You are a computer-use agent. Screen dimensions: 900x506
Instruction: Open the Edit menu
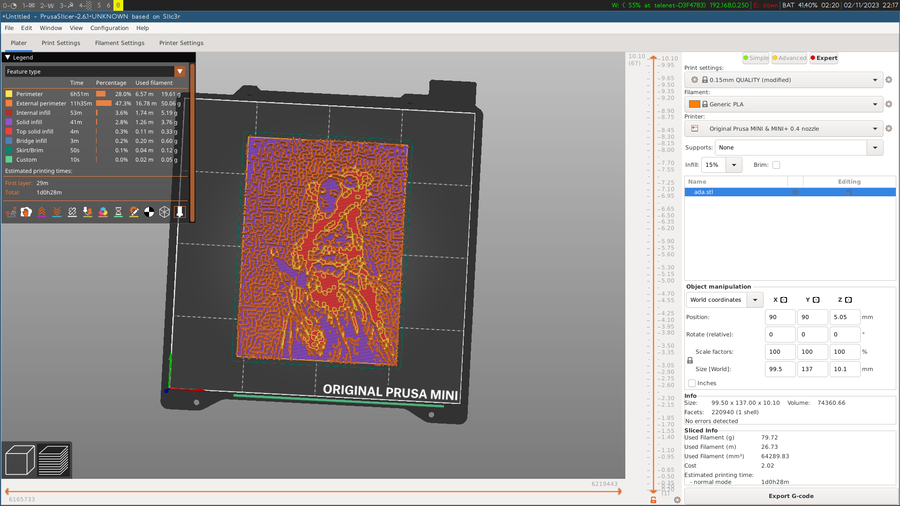click(x=26, y=28)
